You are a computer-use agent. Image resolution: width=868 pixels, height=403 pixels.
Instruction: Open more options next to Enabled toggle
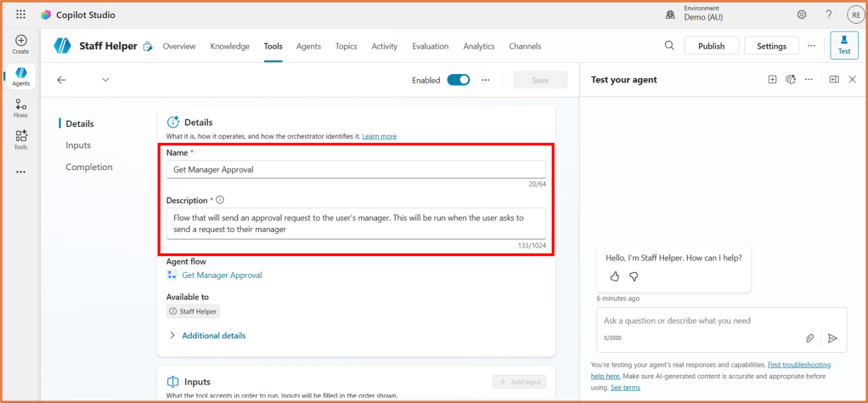(486, 80)
